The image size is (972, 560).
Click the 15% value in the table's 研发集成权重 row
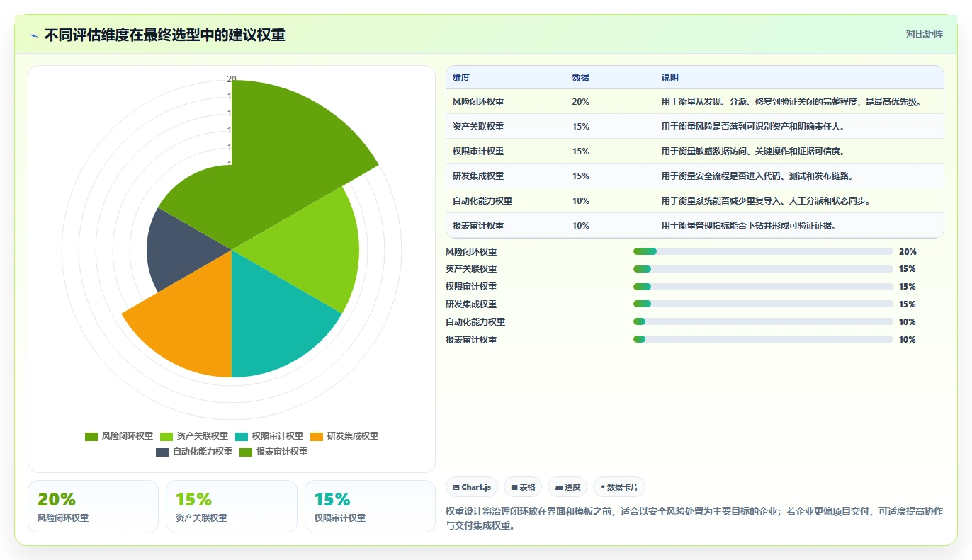(580, 176)
